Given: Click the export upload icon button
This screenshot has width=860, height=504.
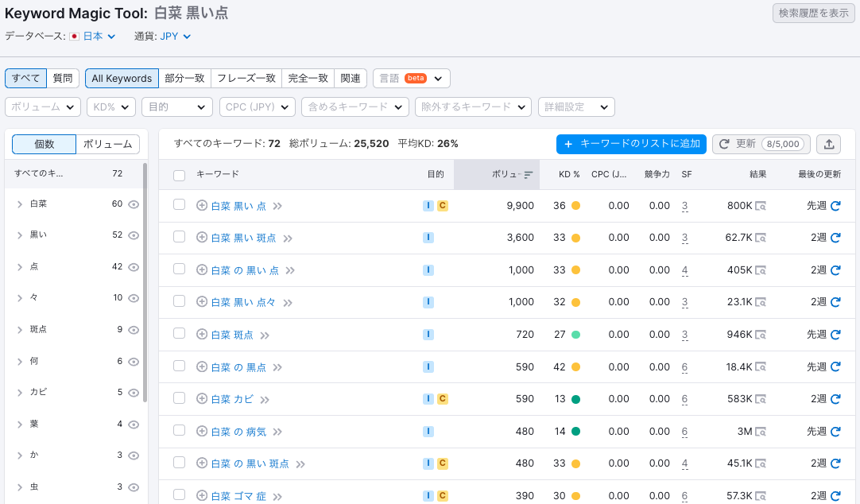Looking at the screenshot, I should 829,144.
